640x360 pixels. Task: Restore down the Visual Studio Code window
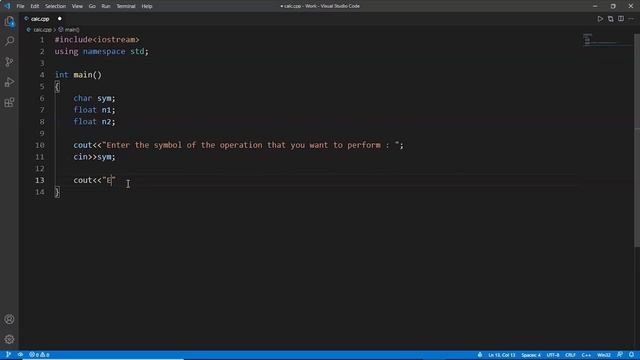coord(613,6)
